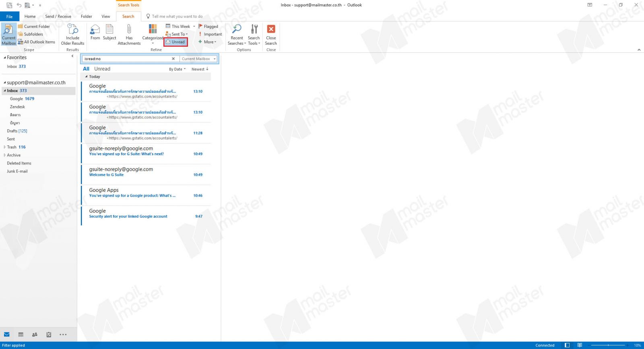Screen dimensions: 644x349
Task: Switch to the Send / Receive tab
Action: pos(58,17)
